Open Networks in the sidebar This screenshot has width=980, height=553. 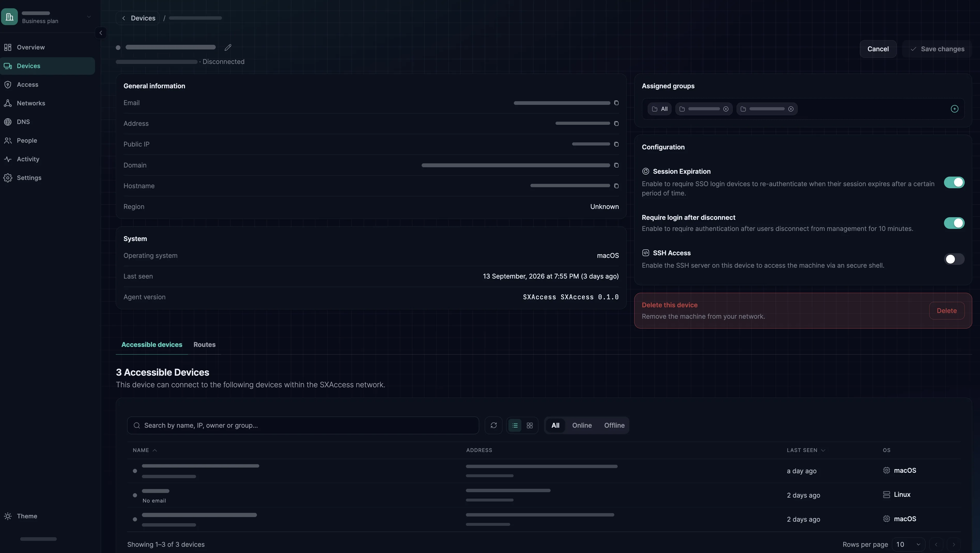pyautogui.click(x=47, y=104)
